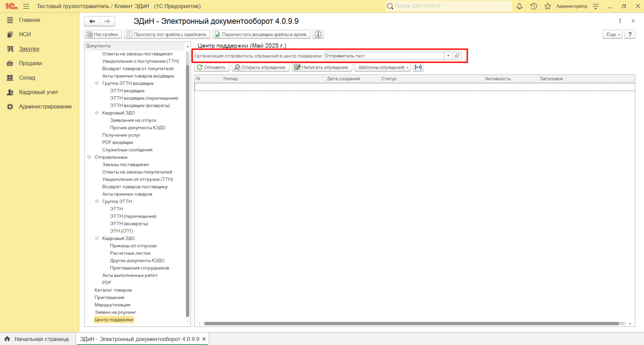Select Каталог товаров in the tree
Image resolution: width=644 pixels, height=345 pixels.
[113, 290]
